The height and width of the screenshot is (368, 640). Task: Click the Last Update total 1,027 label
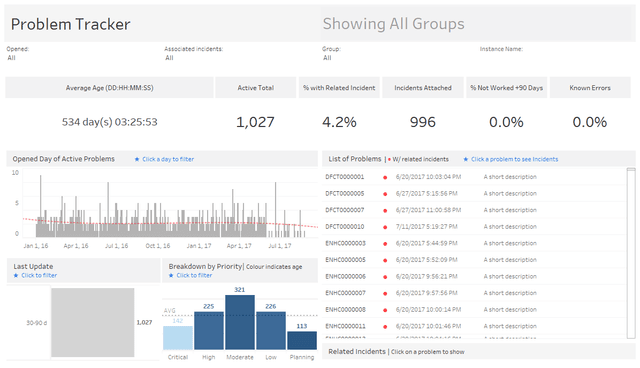click(x=144, y=322)
